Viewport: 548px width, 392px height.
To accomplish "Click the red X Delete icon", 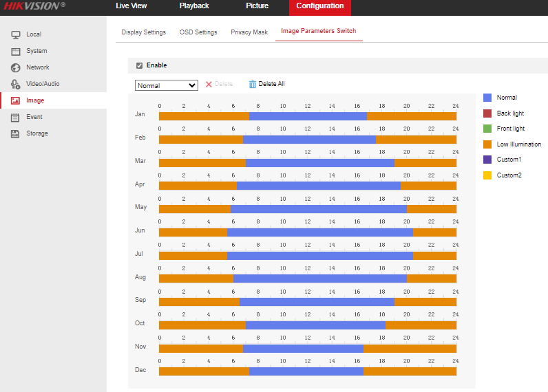I will coord(209,85).
